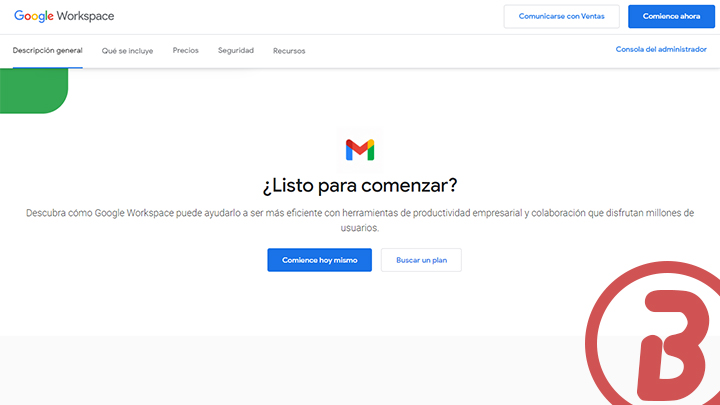Select the Descripción general tab
This screenshot has height=405, width=720.
point(48,51)
